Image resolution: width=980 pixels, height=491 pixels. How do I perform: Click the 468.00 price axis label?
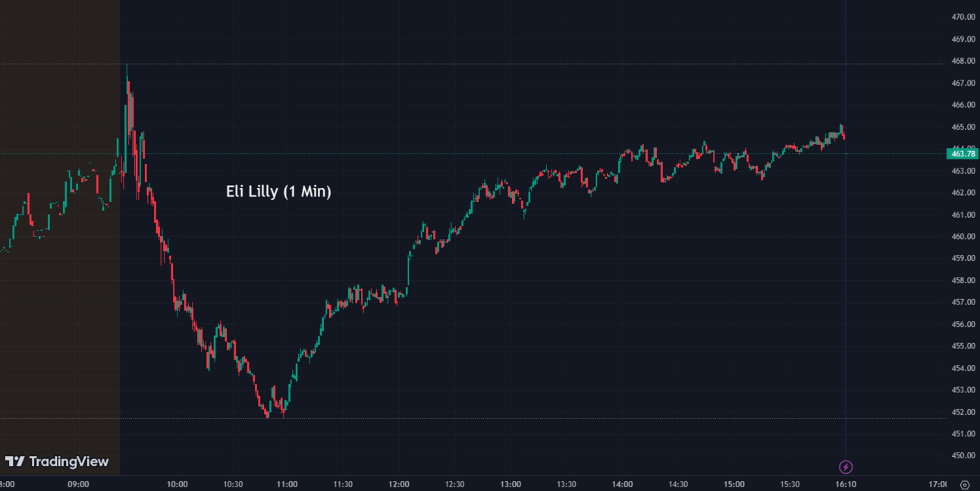pyautogui.click(x=962, y=61)
